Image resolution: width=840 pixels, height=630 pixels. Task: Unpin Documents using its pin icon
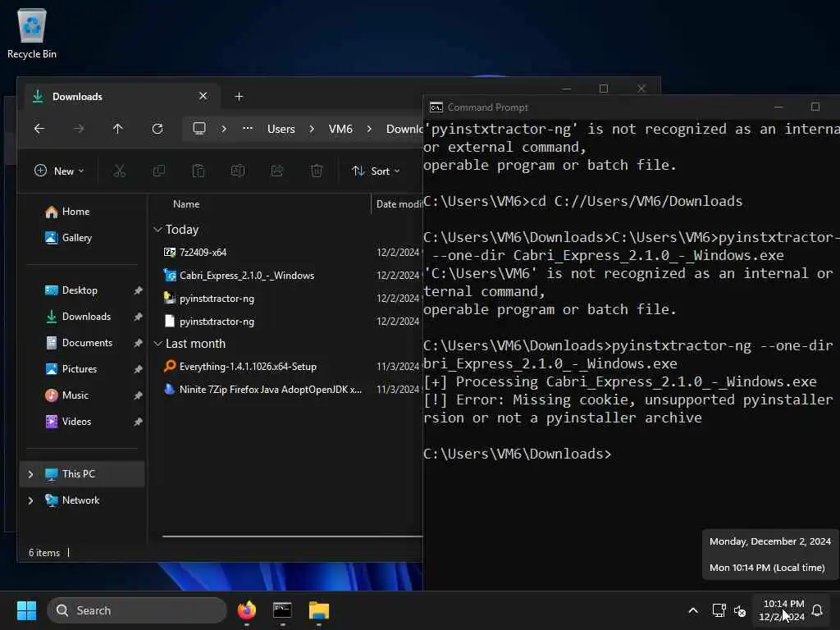point(138,343)
